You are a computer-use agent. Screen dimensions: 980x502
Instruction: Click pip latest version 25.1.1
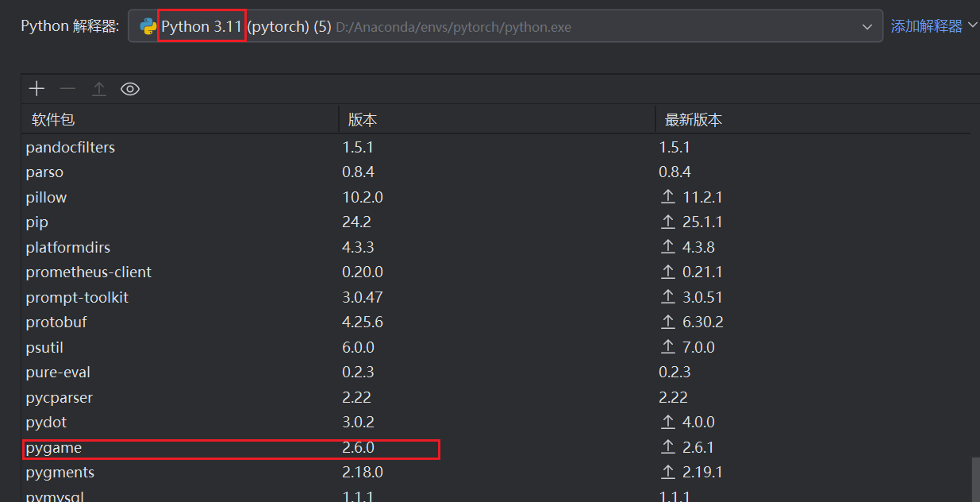coord(702,222)
